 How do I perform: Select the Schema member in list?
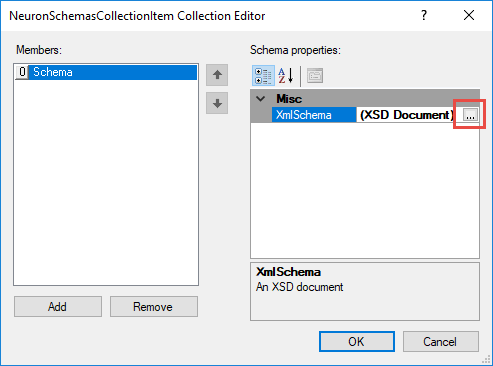[106, 72]
